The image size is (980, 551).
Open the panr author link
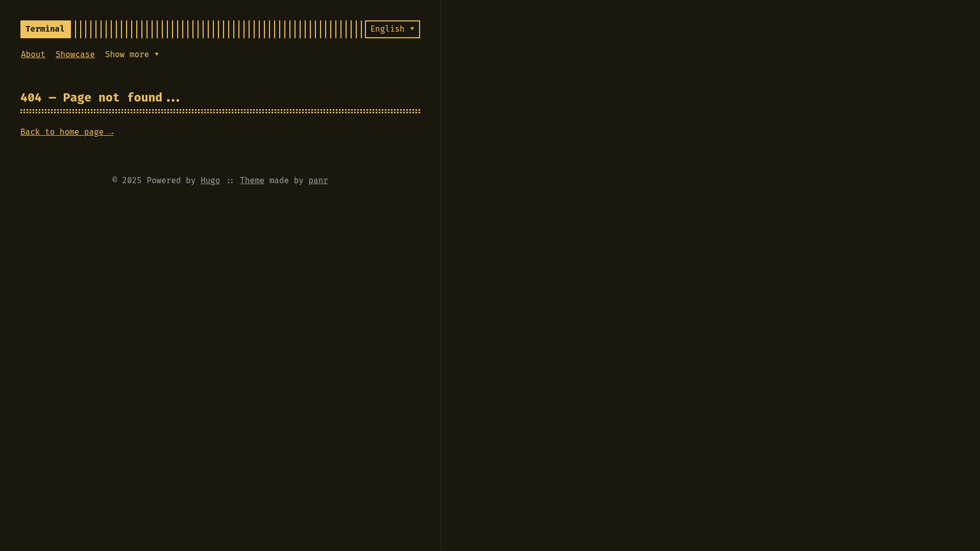(318, 181)
